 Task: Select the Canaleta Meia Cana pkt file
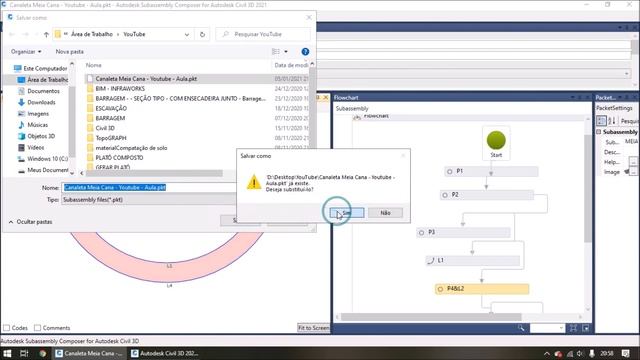[146, 78]
